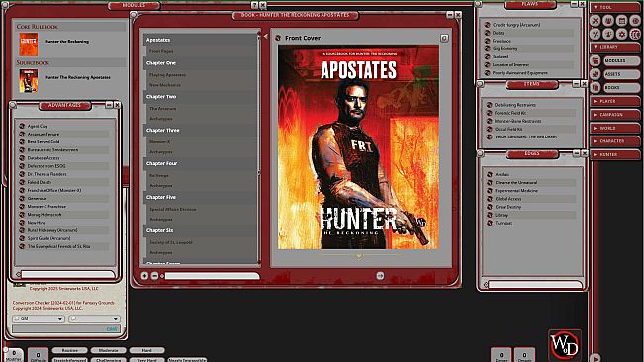Screen dimensions: 644x362
Task: Expand the Character sidebar section
Action: 614,141
